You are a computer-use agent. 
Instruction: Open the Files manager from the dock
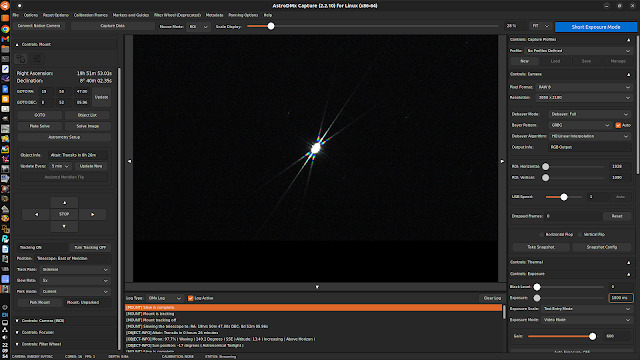tap(5, 49)
